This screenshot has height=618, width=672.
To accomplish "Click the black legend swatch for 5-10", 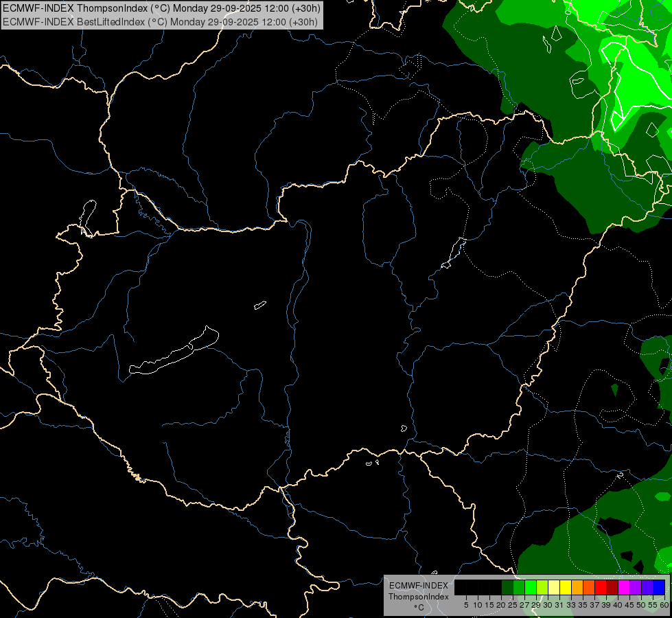I will (x=472, y=587).
